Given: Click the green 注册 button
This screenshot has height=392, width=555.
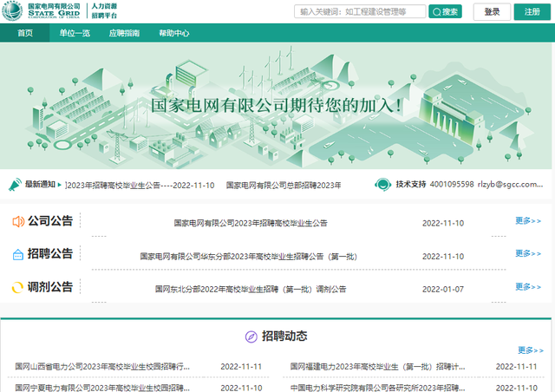Looking at the screenshot, I should tap(532, 11).
